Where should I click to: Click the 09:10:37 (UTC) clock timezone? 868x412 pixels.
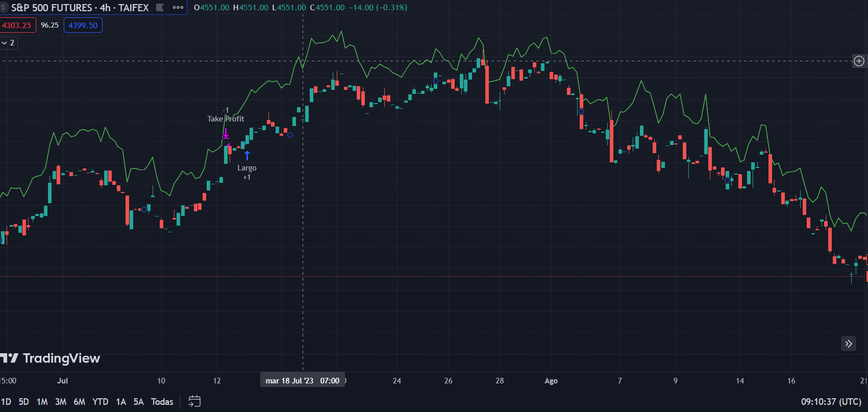(x=832, y=402)
